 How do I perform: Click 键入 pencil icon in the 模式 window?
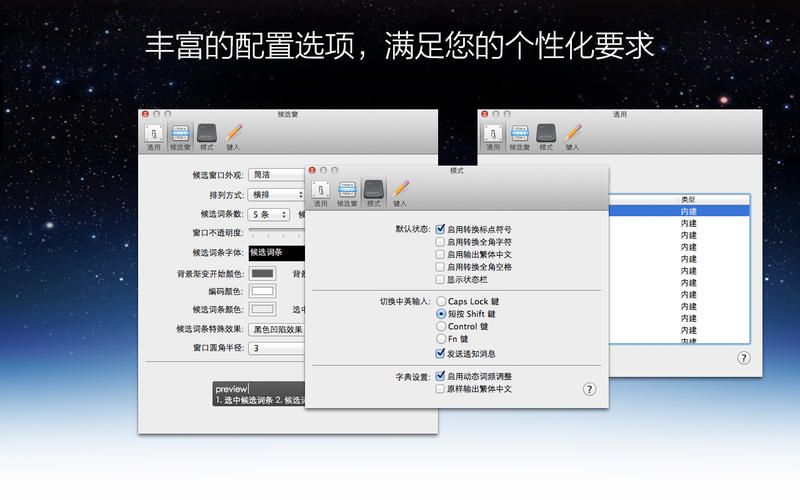399,192
